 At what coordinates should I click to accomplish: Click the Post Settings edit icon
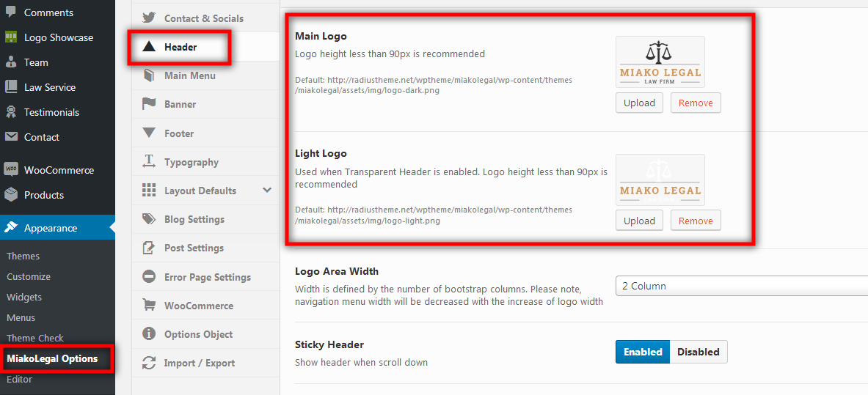pyautogui.click(x=149, y=248)
